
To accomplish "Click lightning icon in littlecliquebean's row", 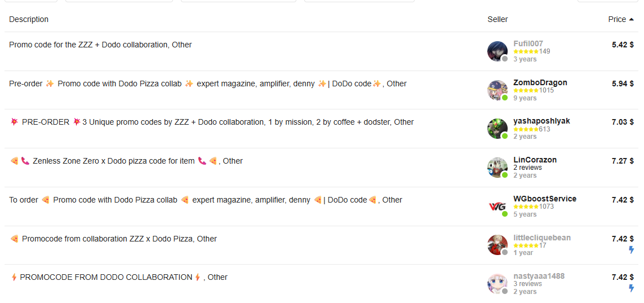I will (631, 249).
